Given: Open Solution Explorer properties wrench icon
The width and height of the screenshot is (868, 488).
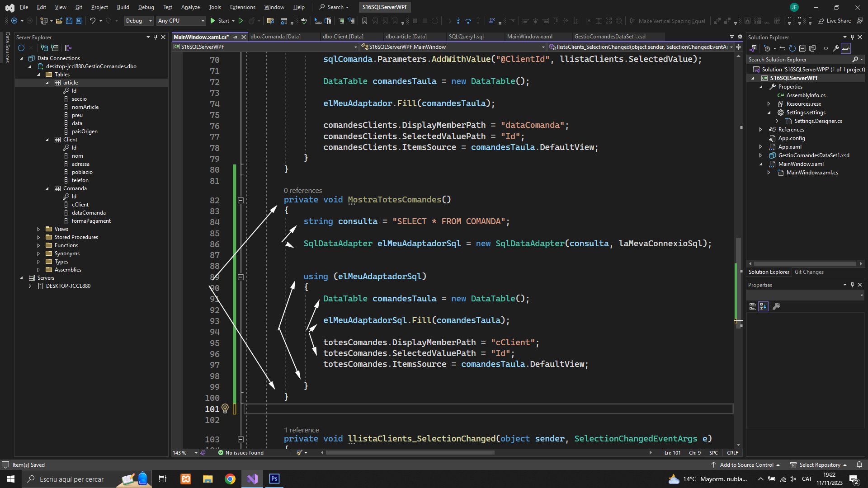Looking at the screenshot, I should [x=836, y=48].
